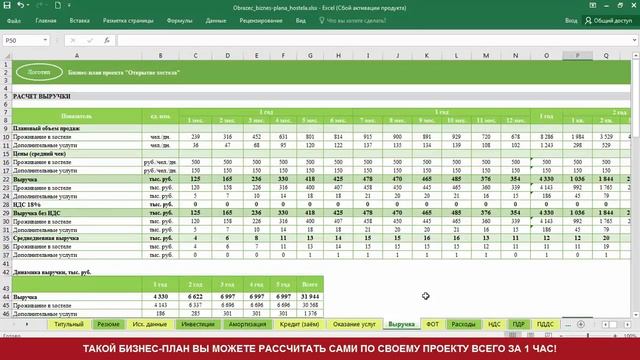
Task: Switch to the Титульный sheet tab
Action: pyautogui.click(x=69, y=324)
